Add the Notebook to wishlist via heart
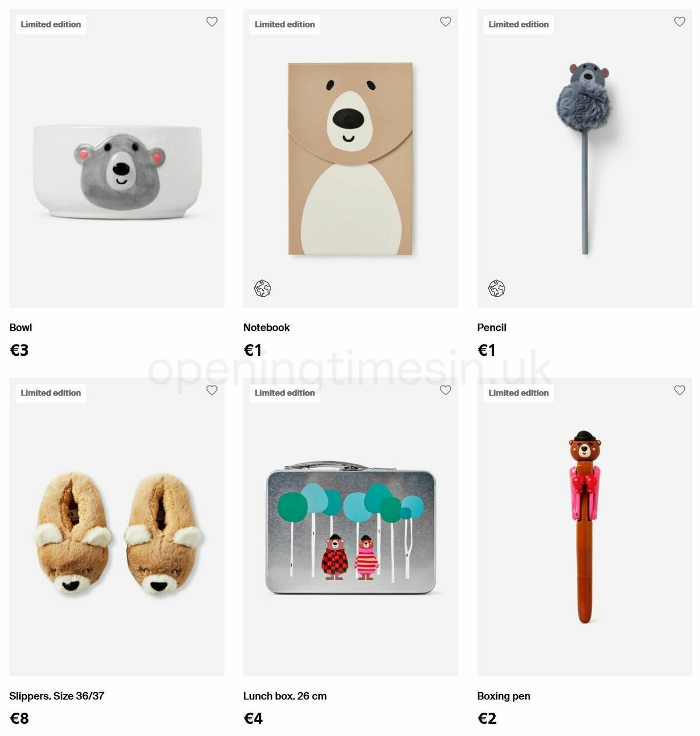Screen dimensions: 700x736 [x=446, y=22]
